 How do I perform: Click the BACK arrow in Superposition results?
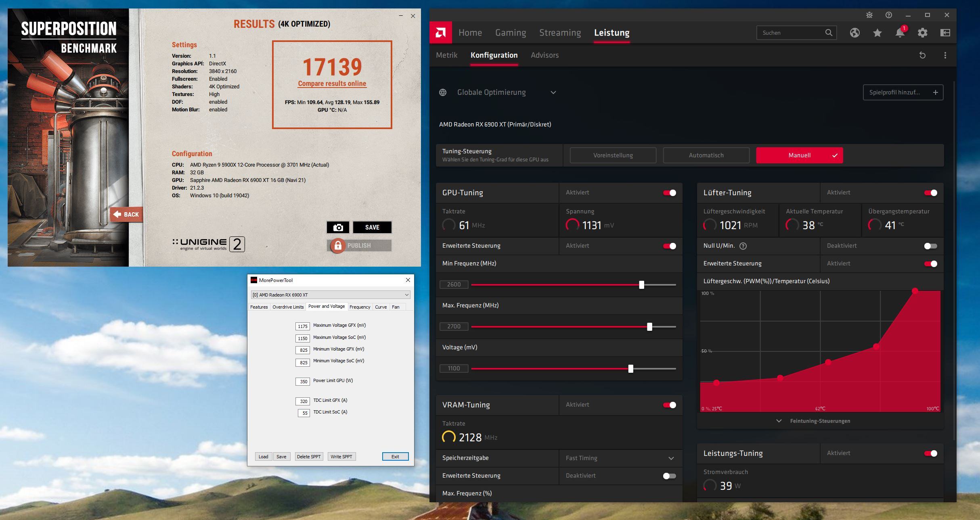tap(126, 214)
